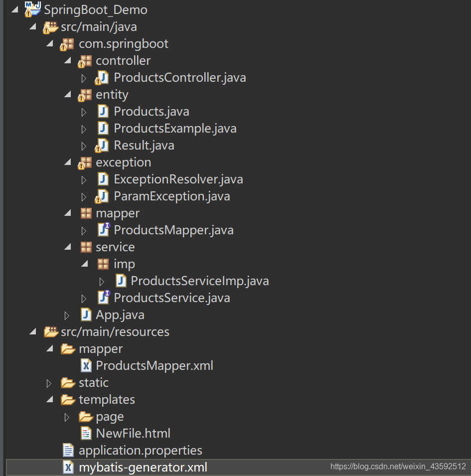Viewport: 471px width, 476px height.
Task: Collapse the com.springboot package node
Action: (x=50, y=44)
